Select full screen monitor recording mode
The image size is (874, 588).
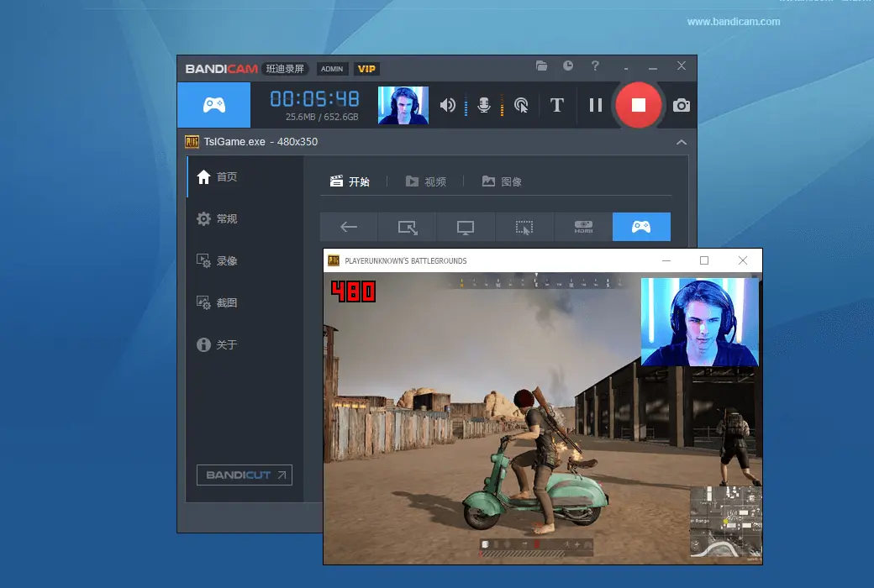[466, 227]
